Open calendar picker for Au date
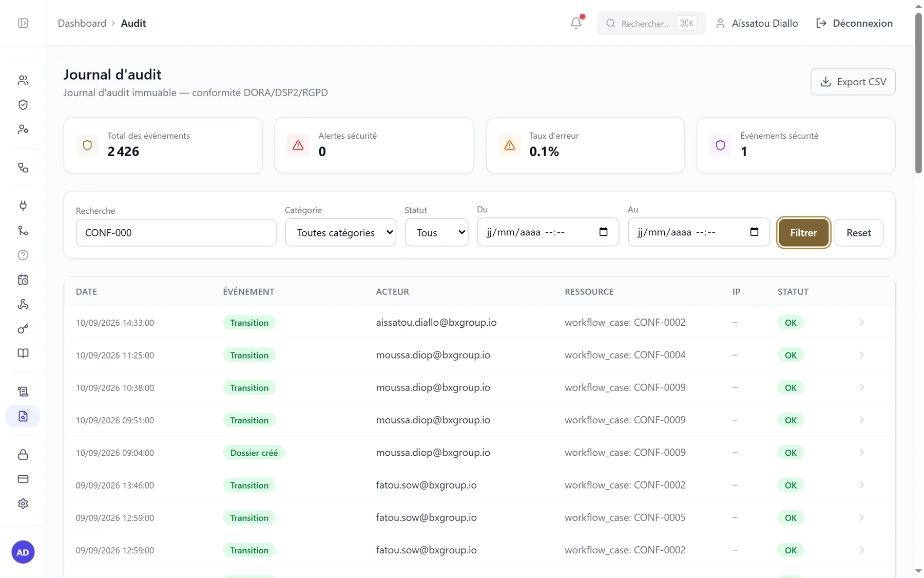 coord(754,232)
